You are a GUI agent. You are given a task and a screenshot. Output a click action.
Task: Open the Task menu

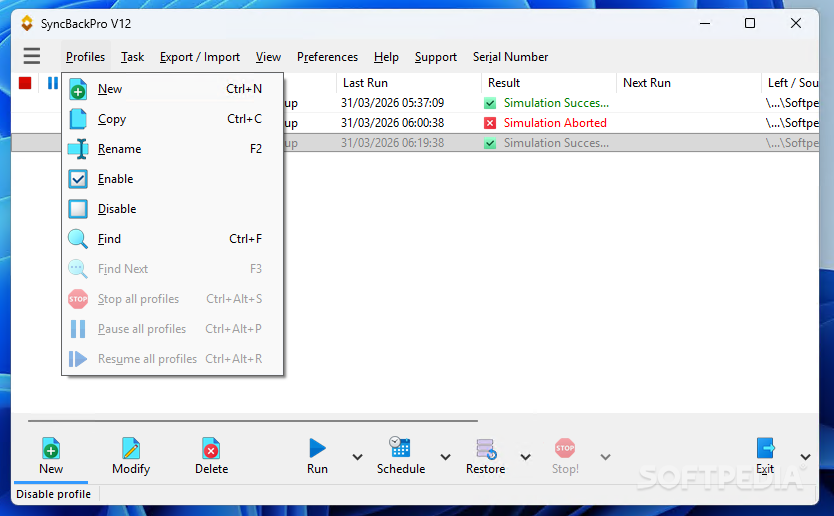tap(132, 57)
